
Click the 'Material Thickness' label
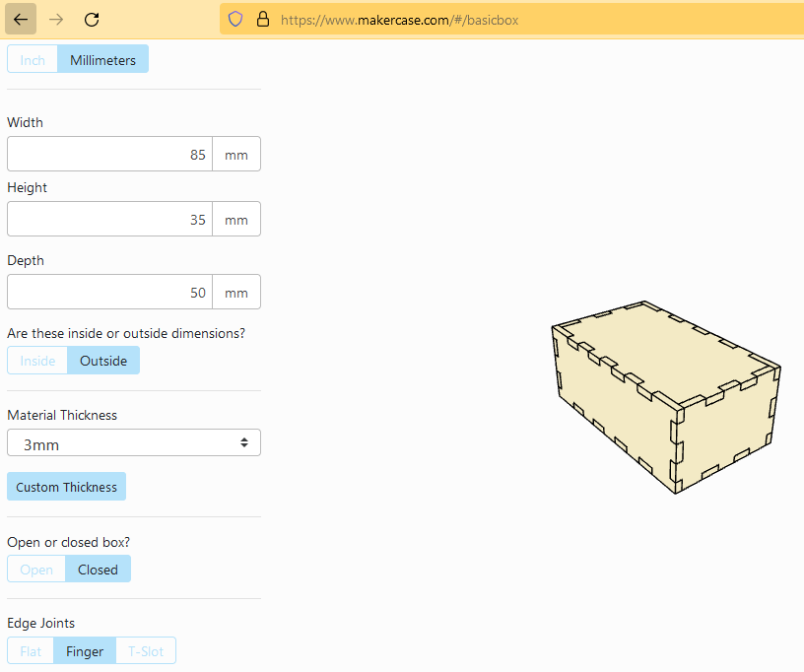[62, 415]
